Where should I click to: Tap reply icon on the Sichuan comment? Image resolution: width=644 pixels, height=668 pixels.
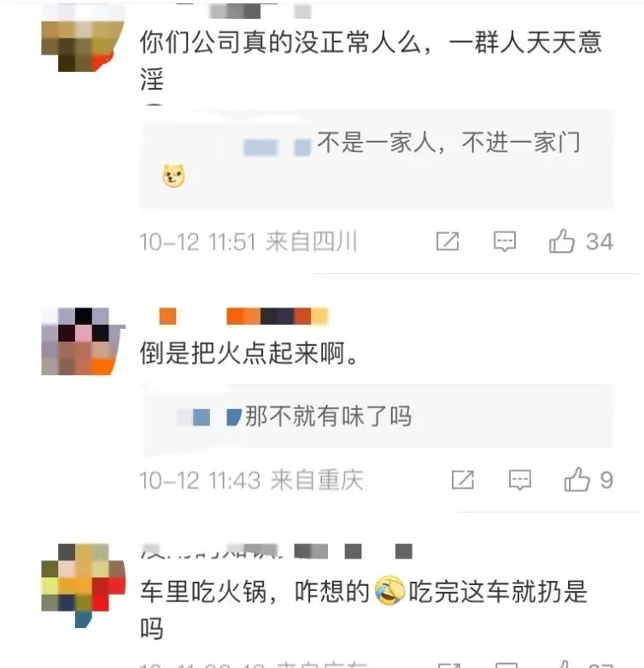[x=505, y=242]
